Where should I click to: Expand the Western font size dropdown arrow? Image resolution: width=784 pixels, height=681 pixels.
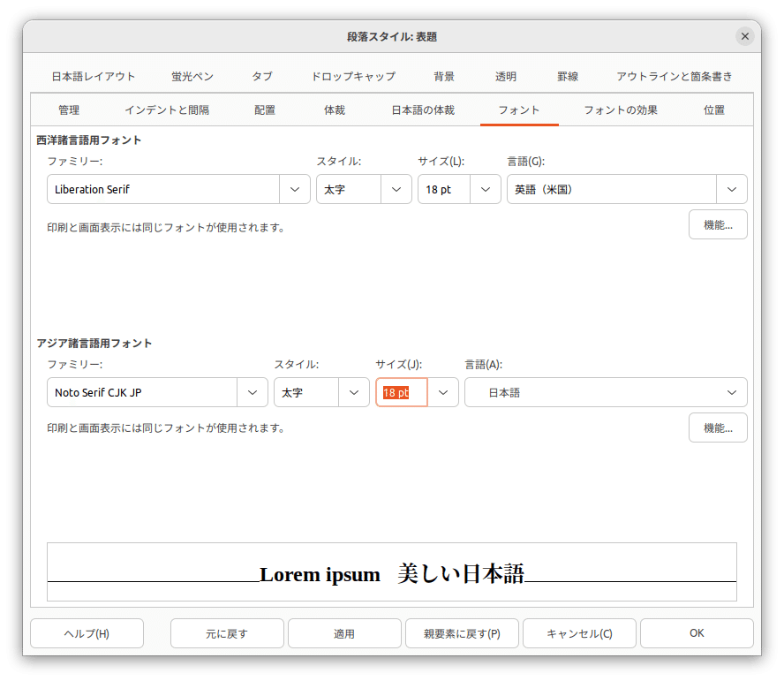[x=485, y=189]
